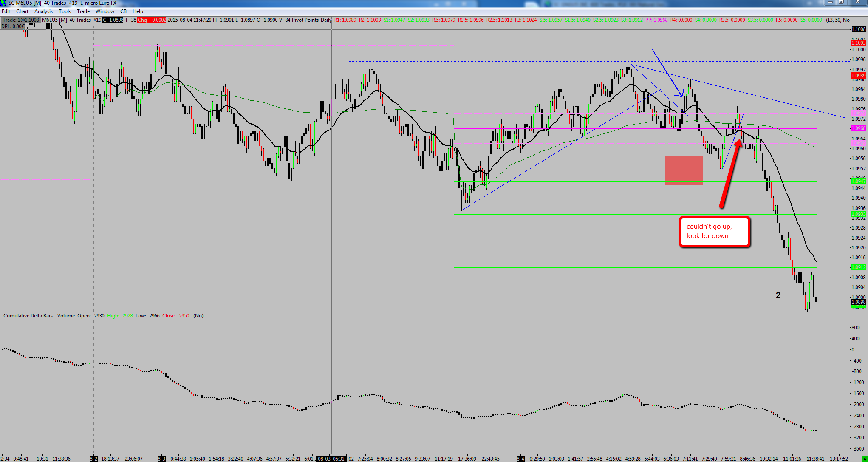Click the green 'High: -2928' delta value
868x462 pixels.
pos(120,316)
